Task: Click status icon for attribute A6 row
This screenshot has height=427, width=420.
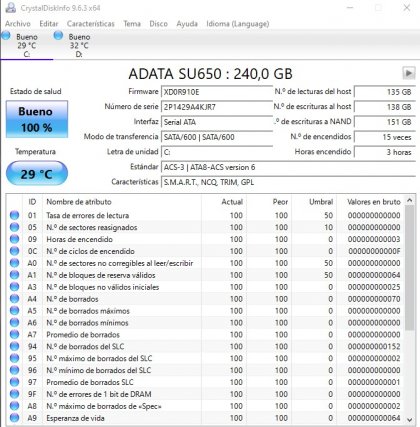Action: [14, 323]
